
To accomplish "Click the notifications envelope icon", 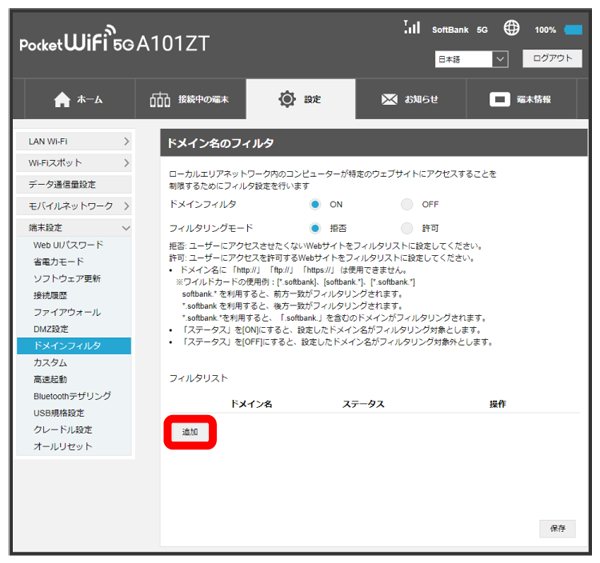I will (389, 100).
